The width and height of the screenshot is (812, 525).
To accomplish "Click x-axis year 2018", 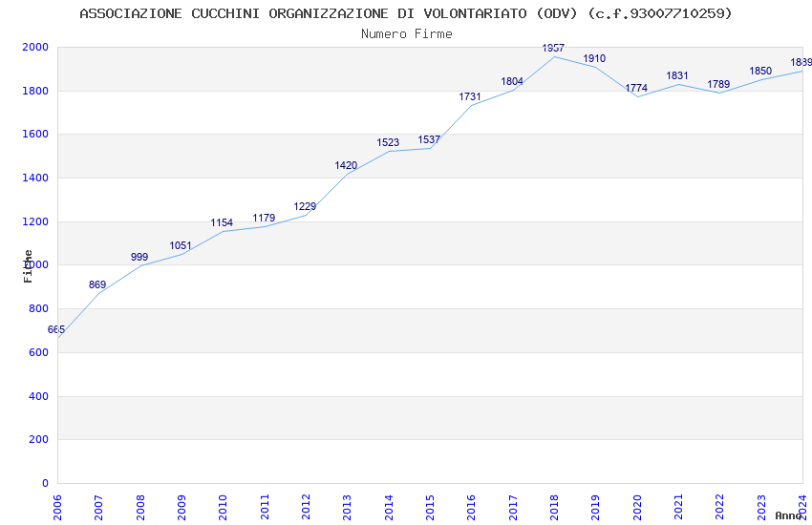I will pos(555,508).
